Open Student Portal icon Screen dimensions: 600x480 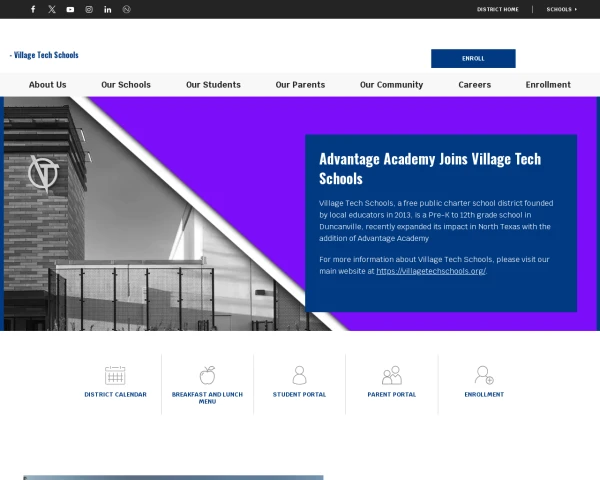click(299, 375)
